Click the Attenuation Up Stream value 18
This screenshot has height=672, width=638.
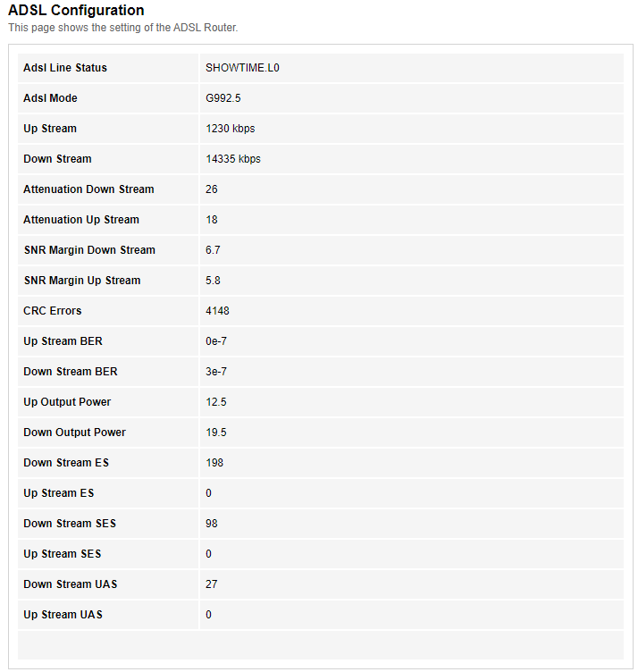coord(211,220)
